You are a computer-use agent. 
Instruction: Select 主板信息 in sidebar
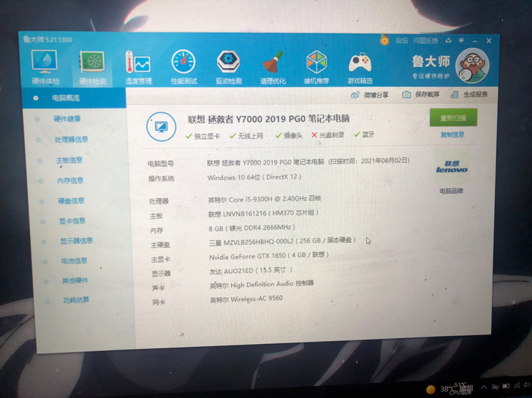69,160
